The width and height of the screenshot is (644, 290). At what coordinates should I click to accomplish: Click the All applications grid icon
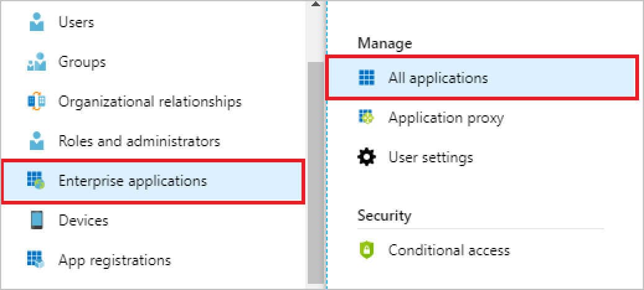click(367, 78)
